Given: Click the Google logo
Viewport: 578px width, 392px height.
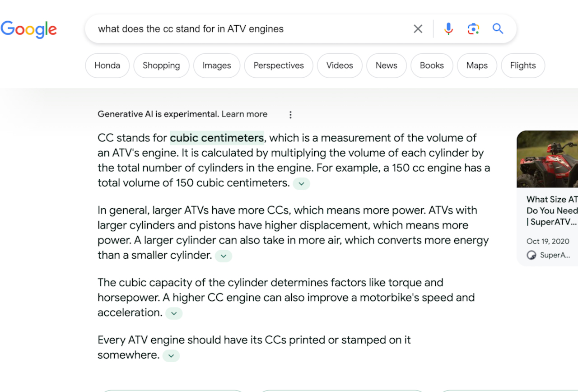Looking at the screenshot, I should [29, 29].
